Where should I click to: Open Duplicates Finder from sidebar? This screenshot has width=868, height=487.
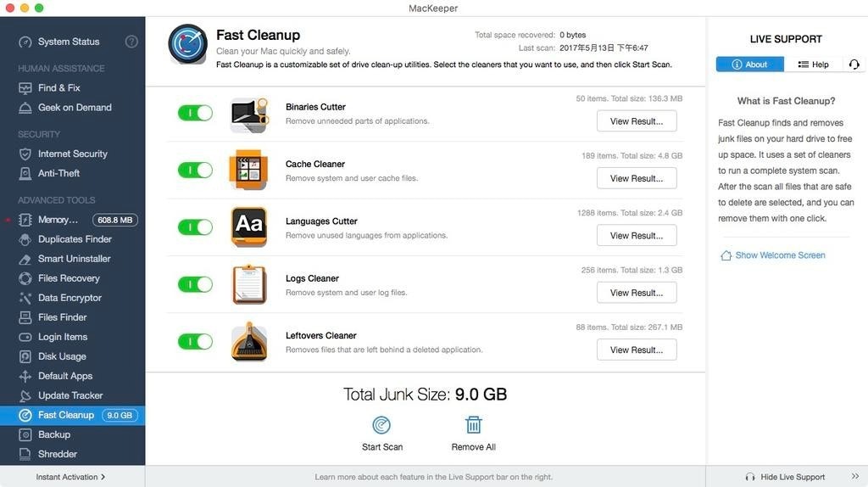click(73, 239)
